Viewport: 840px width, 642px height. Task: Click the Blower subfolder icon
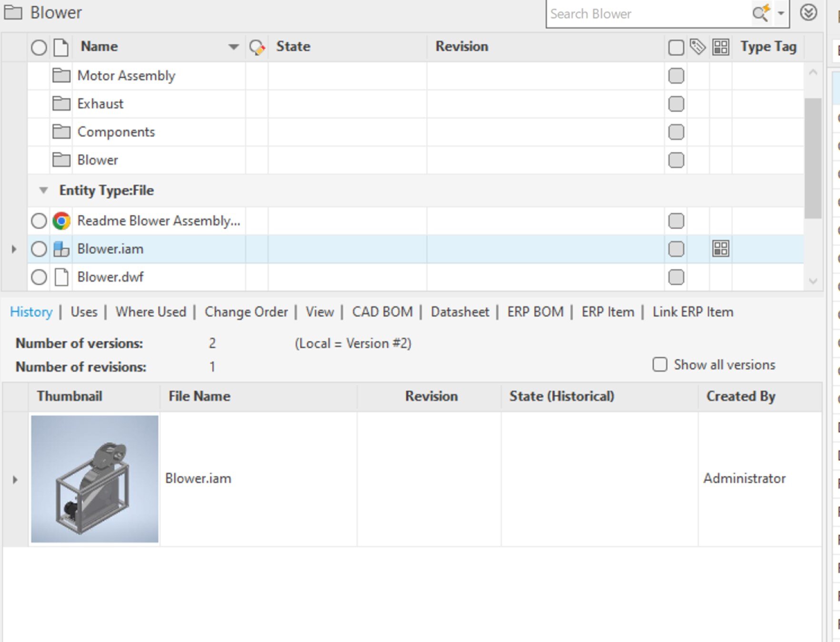click(x=61, y=159)
